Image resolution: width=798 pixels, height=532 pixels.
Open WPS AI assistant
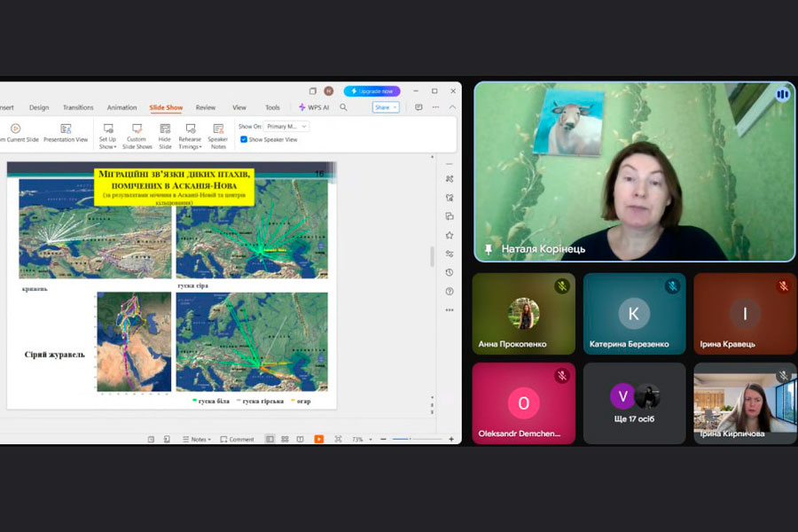pos(314,107)
